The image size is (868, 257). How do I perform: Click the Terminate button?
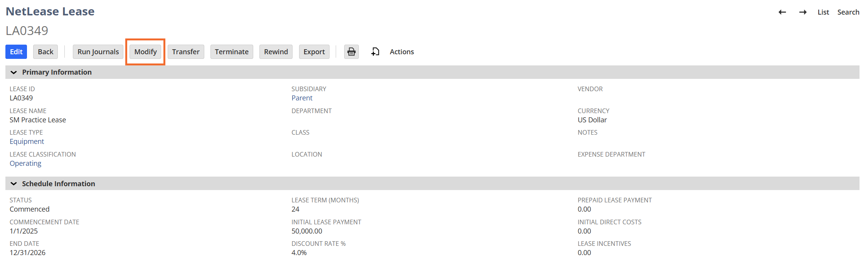pos(232,52)
